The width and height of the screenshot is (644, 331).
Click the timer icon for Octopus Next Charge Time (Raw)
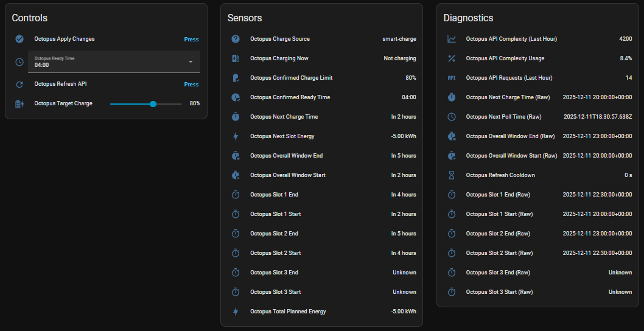(x=452, y=97)
